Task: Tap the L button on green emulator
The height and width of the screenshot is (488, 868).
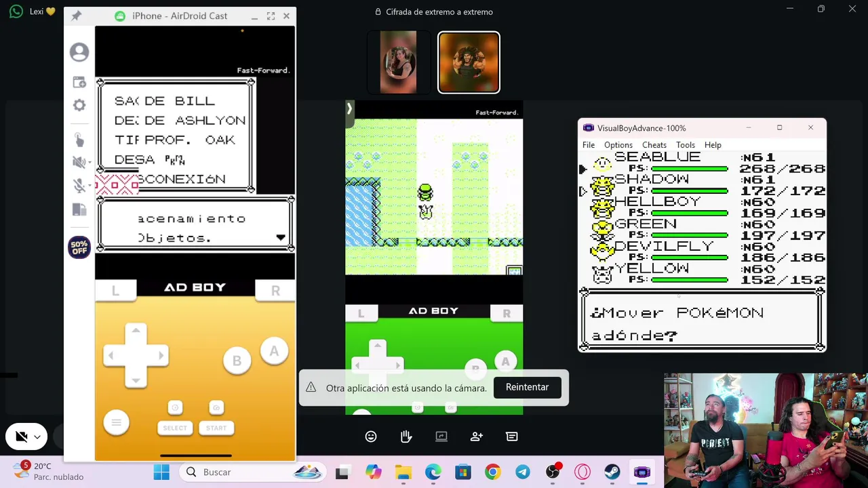Action: pyautogui.click(x=361, y=313)
